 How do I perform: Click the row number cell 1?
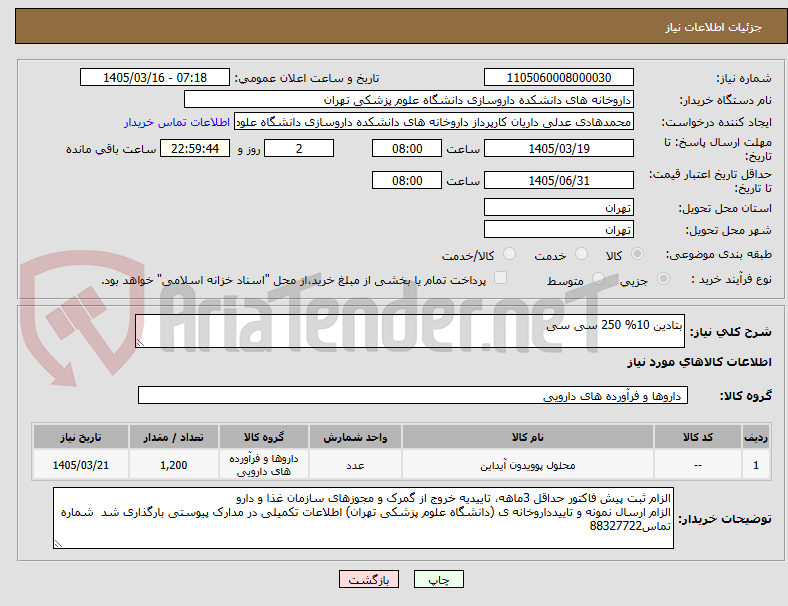point(755,465)
